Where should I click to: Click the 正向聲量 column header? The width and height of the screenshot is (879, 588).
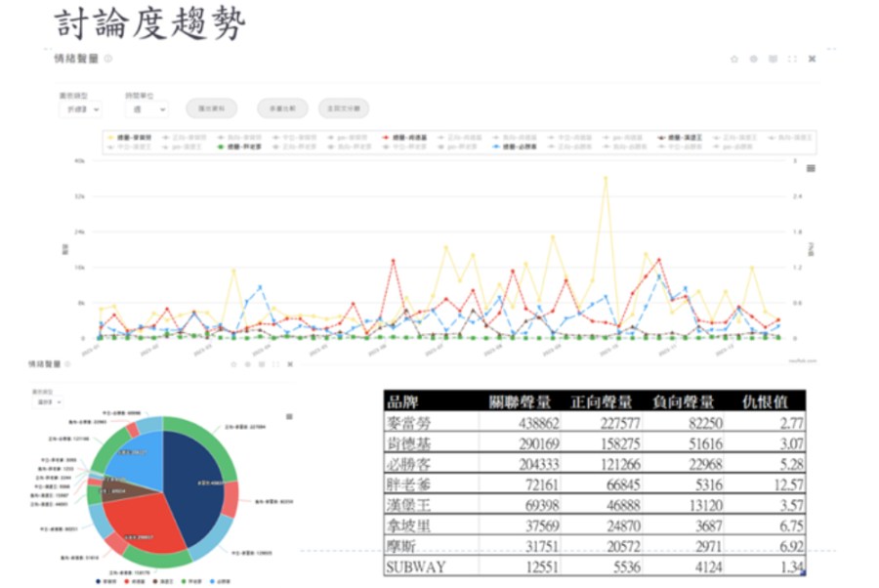point(601,401)
